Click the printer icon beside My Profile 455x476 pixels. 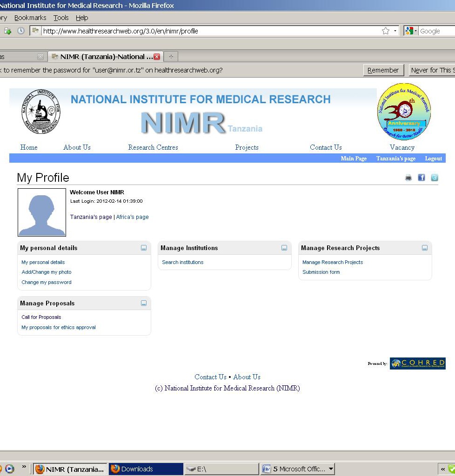(408, 178)
